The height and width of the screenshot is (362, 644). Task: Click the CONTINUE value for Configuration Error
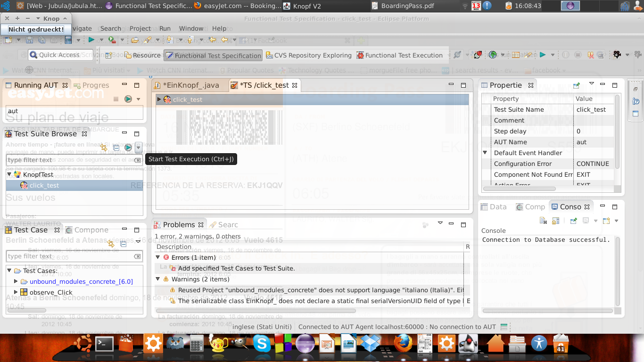pyautogui.click(x=593, y=164)
